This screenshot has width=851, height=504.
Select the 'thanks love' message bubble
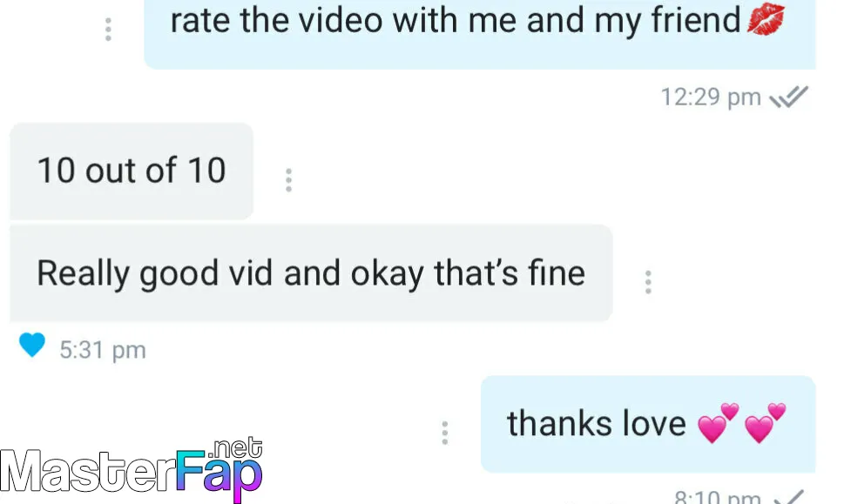(x=648, y=424)
